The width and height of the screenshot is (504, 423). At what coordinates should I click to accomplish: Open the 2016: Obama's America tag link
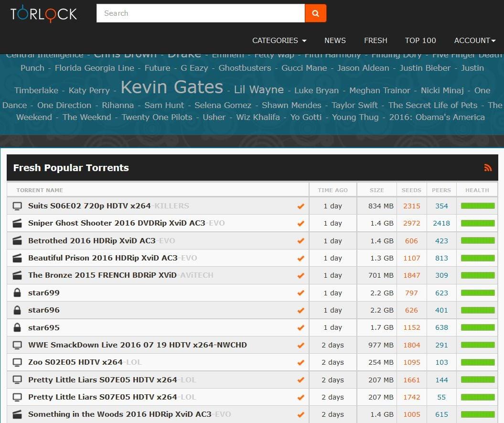[x=437, y=117]
